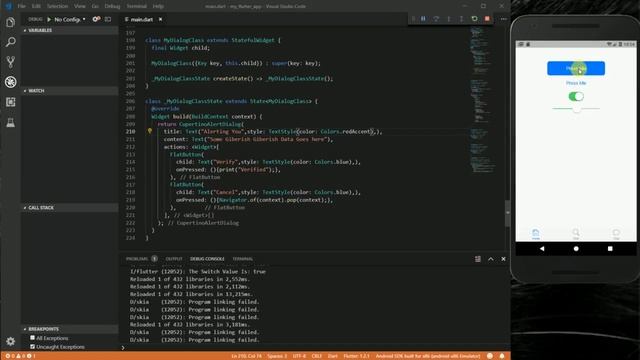Switch to the Terminal panel tab

[x=242, y=259]
